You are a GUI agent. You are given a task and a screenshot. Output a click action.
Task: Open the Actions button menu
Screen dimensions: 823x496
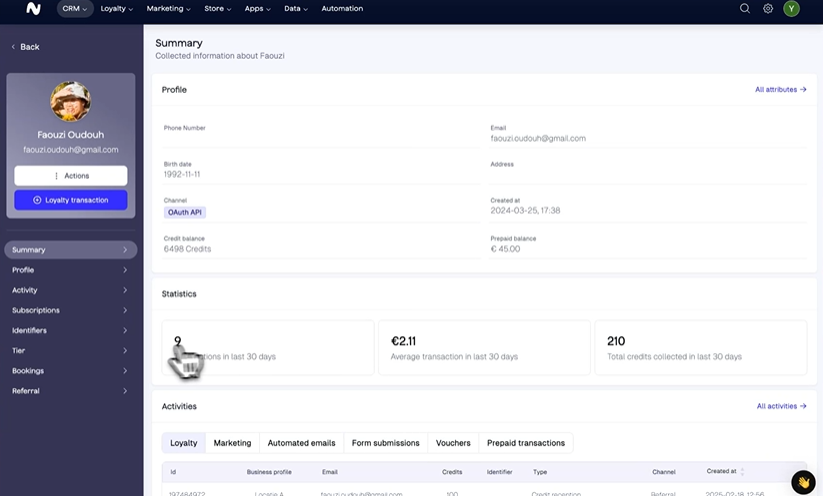point(71,176)
